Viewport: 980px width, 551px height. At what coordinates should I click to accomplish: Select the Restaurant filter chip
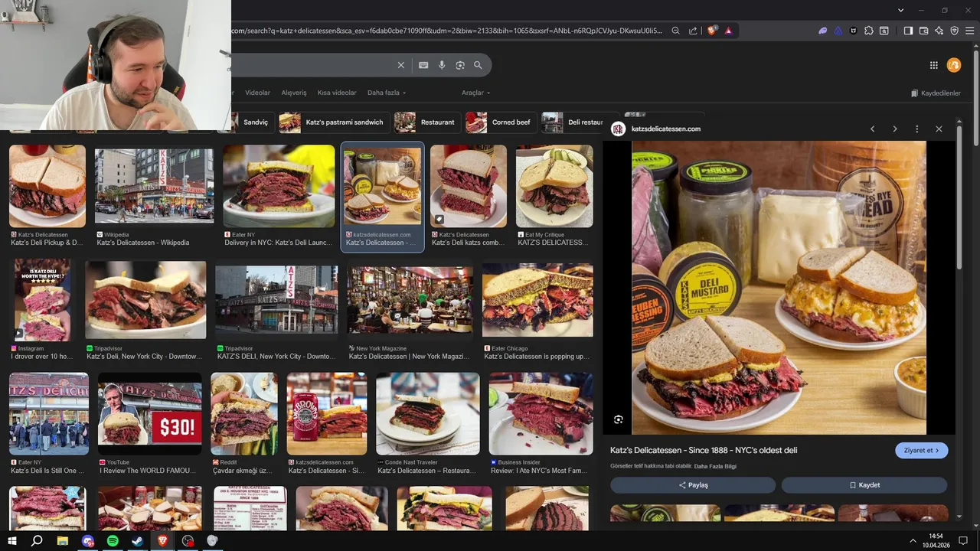pos(427,122)
